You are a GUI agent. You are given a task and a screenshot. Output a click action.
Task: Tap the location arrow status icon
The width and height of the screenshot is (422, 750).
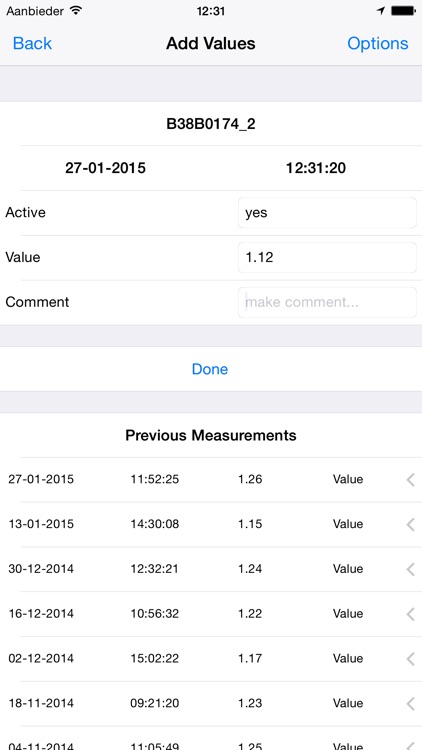[x=381, y=11]
